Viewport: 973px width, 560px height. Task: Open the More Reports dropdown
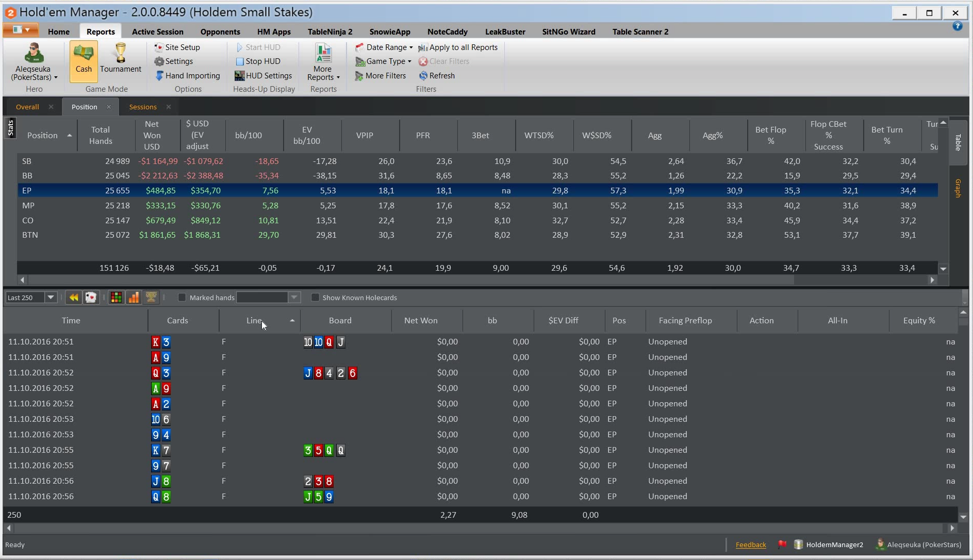323,62
